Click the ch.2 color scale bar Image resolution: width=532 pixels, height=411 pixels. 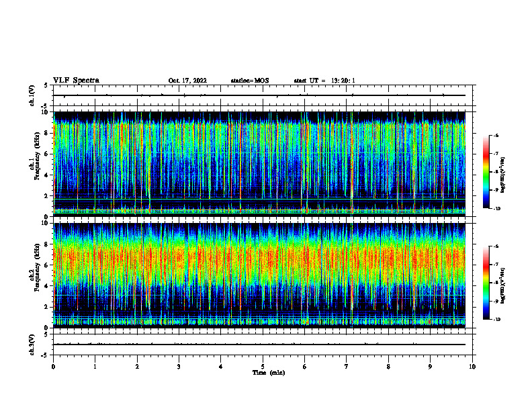(486, 283)
